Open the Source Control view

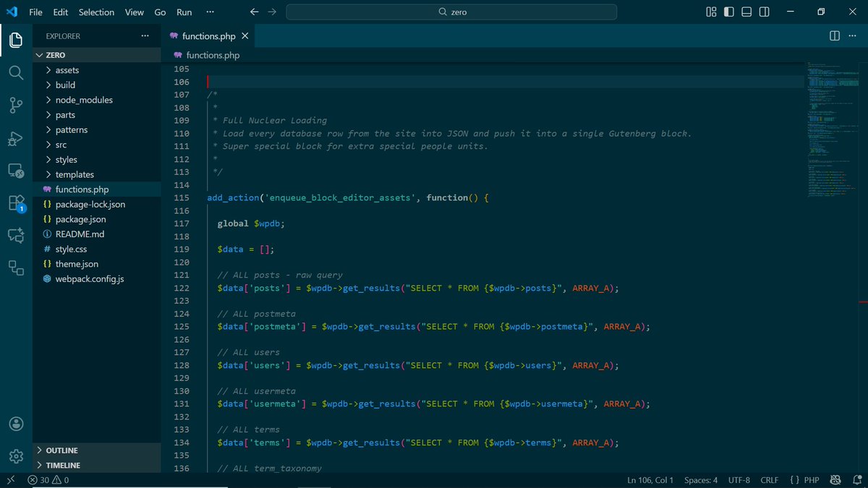pos(15,105)
